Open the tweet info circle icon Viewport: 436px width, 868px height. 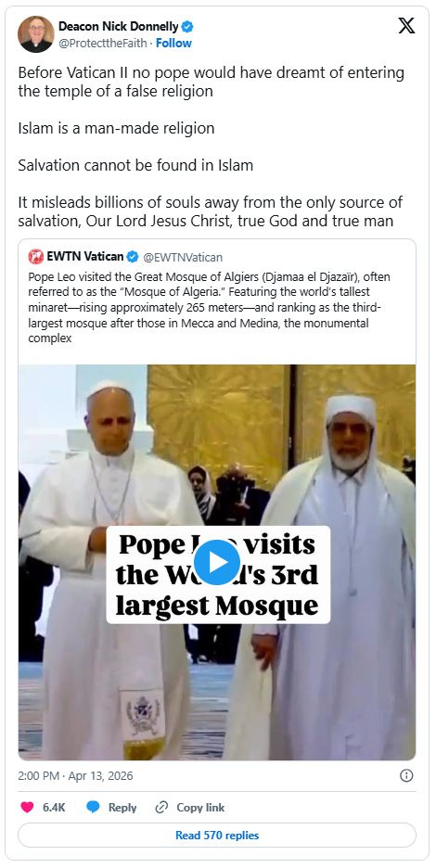tap(406, 775)
